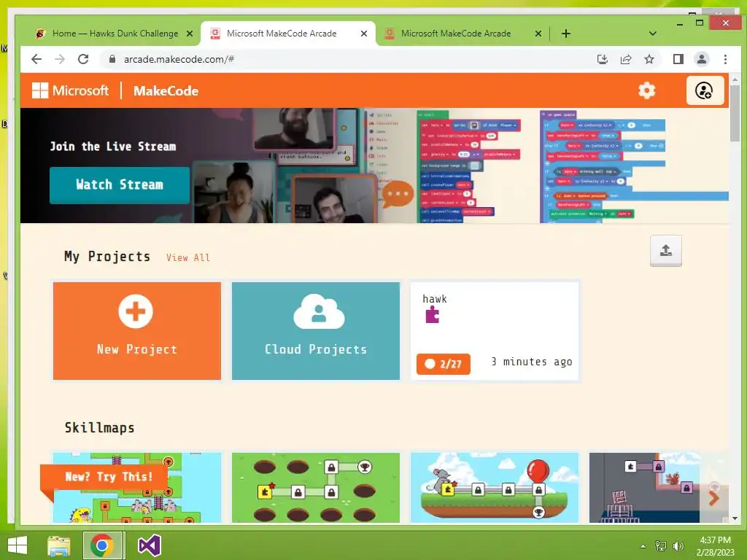
Task: Open a new browser tab with plus
Action: [565, 34]
